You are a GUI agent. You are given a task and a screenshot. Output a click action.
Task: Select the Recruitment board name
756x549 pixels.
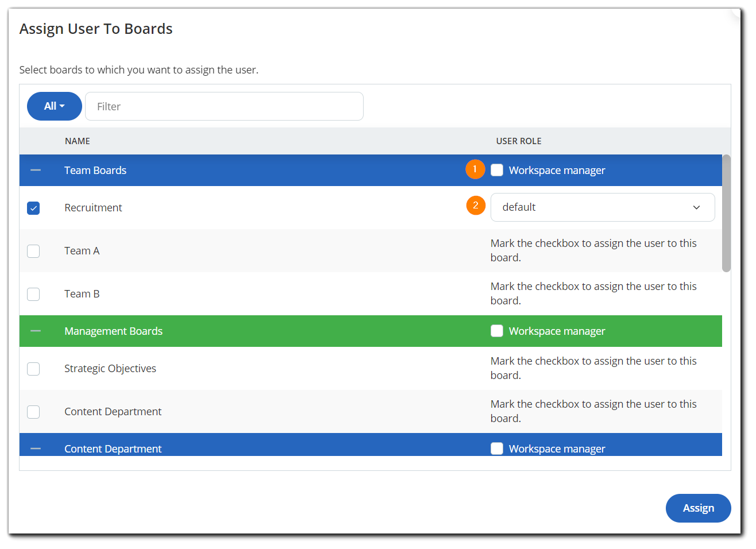click(x=93, y=208)
